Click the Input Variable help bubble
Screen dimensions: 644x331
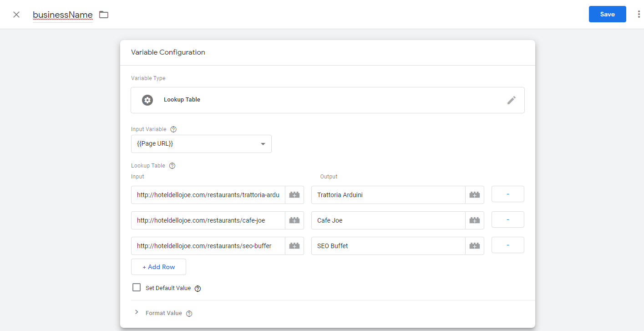(173, 129)
